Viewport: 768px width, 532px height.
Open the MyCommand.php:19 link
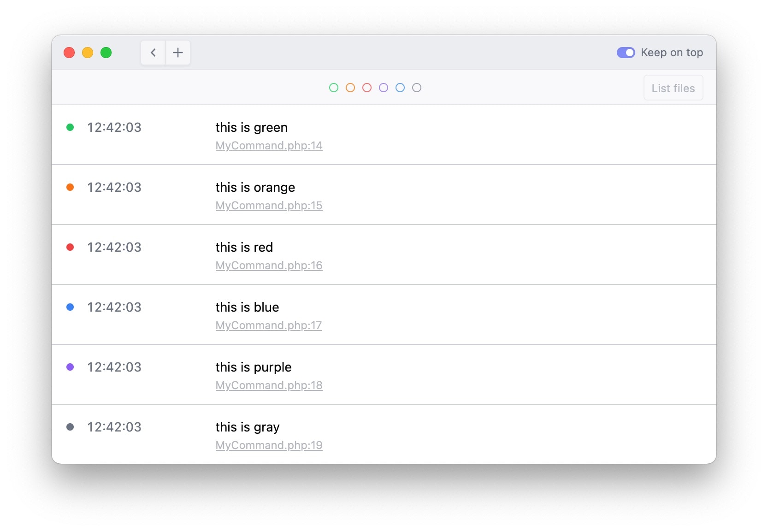269,445
